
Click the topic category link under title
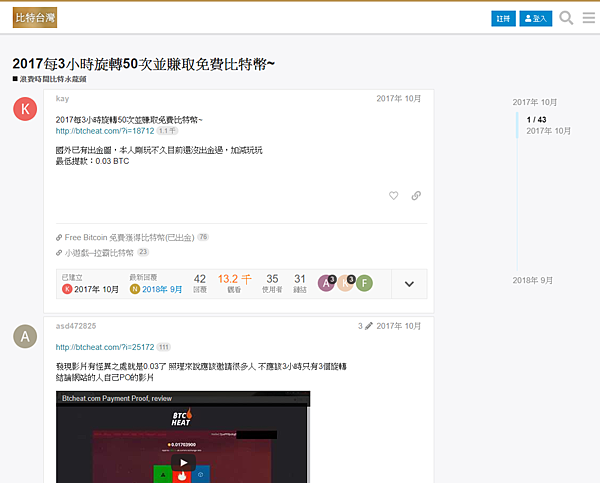(x=49, y=79)
